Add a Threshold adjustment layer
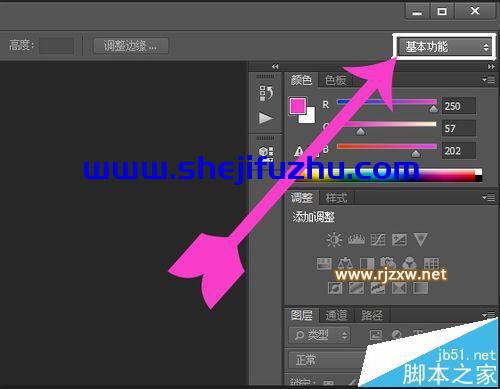The height and width of the screenshot is (389, 500). [x=378, y=288]
